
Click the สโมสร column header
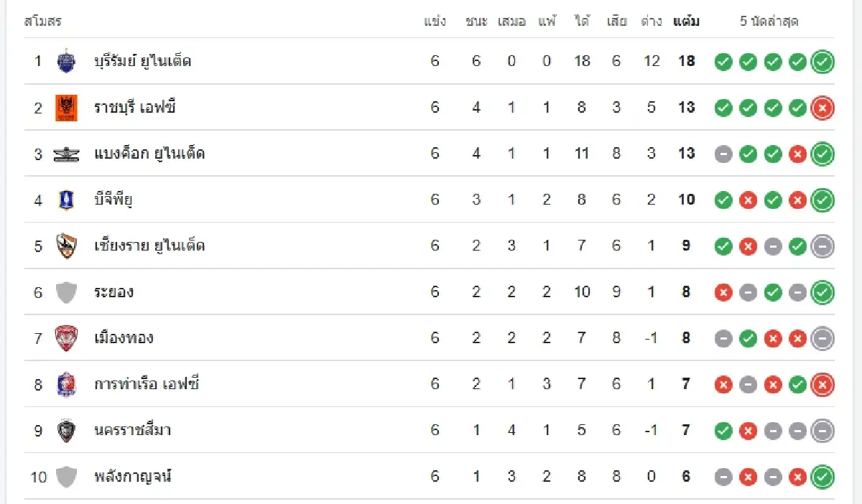[x=43, y=22]
